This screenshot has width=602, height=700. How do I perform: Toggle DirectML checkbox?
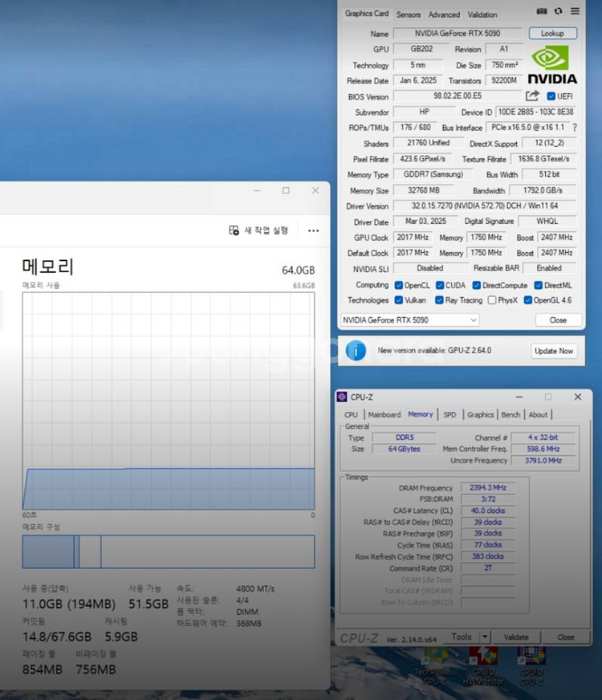[x=538, y=286]
